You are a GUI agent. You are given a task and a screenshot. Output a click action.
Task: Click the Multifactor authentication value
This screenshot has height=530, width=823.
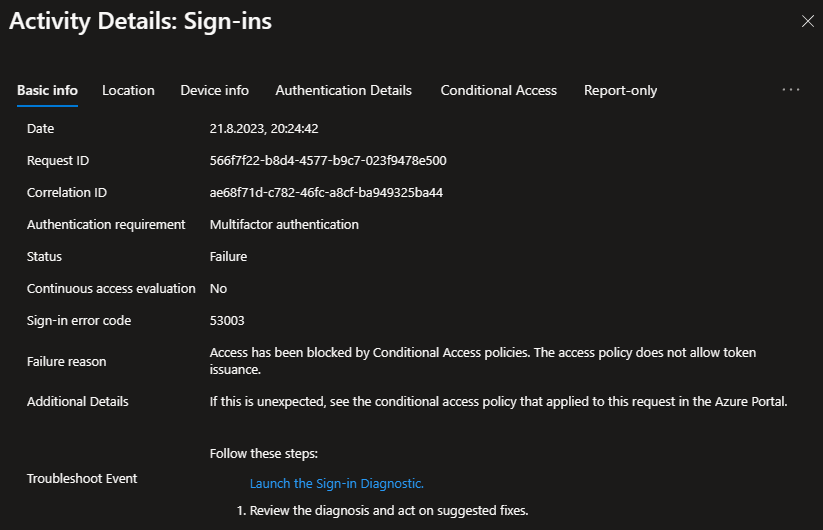[284, 224]
